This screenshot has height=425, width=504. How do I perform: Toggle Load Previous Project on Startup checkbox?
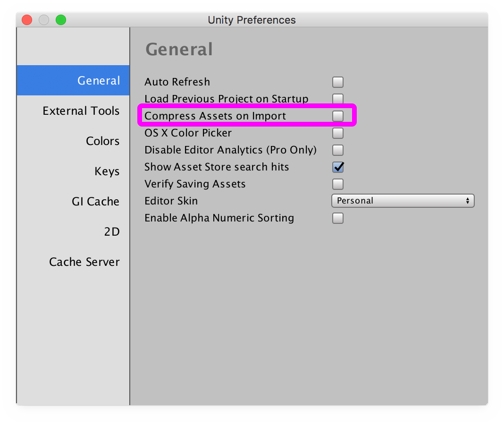click(x=338, y=99)
